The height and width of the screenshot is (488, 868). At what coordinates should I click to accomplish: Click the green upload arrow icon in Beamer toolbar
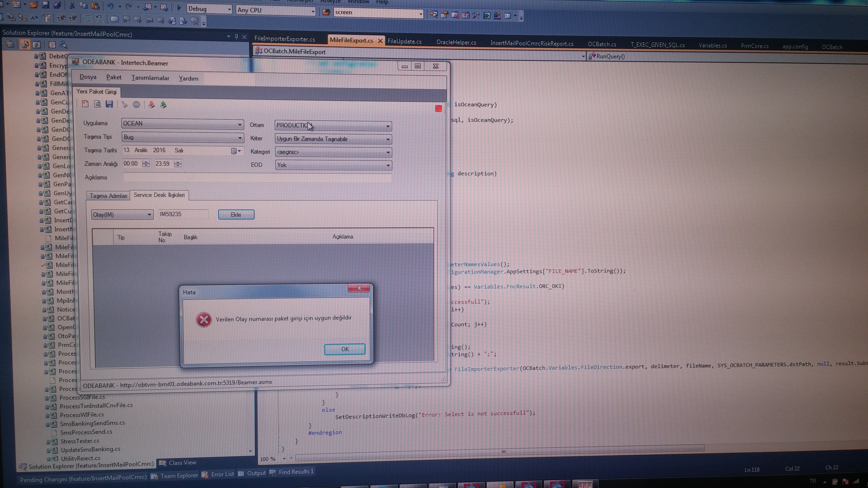pyautogui.click(x=163, y=105)
